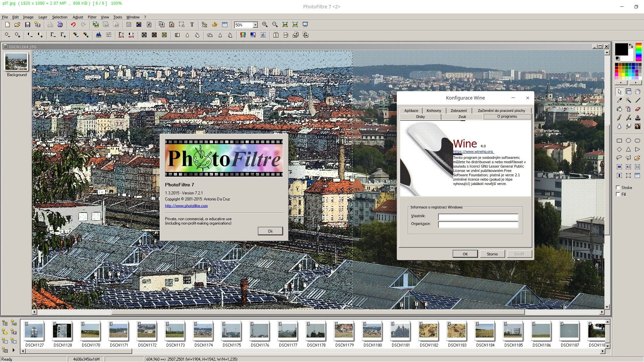Select the Magic wand tool

click(x=628, y=100)
